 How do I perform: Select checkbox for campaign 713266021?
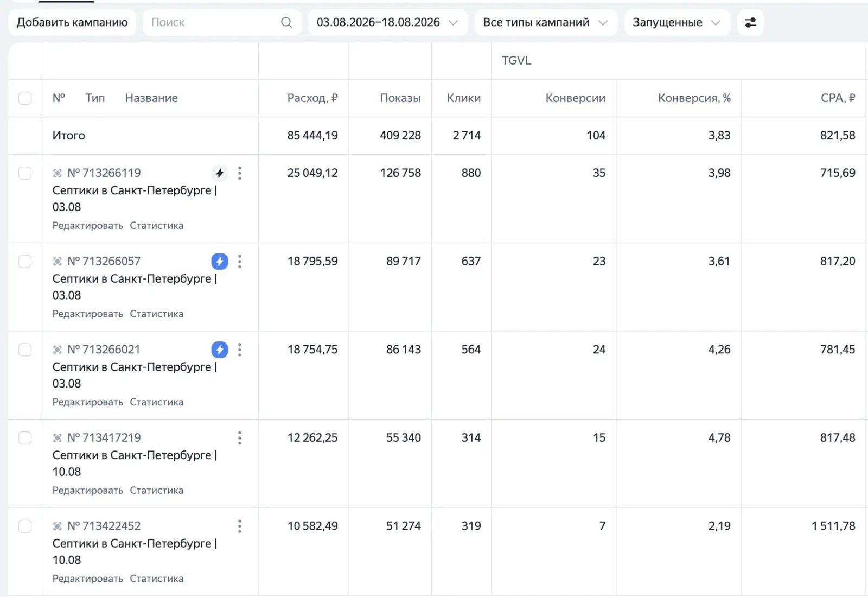pyautogui.click(x=25, y=350)
